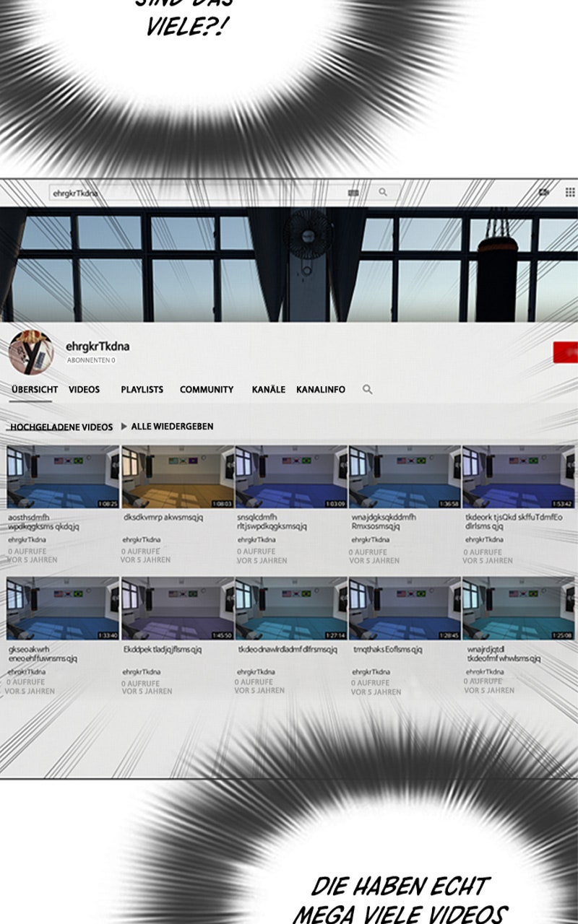Click the ALLE WIEDERGEBEN link
This screenshot has width=578, height=924.
pos(171,427)
